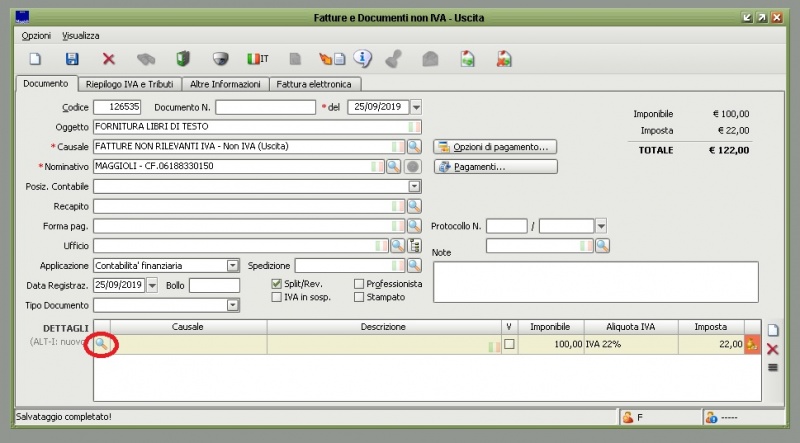The width and height of the screenshot is (800, 443).
Task: Save the document with the floppy disk icon
Action: tap(72, 59)
